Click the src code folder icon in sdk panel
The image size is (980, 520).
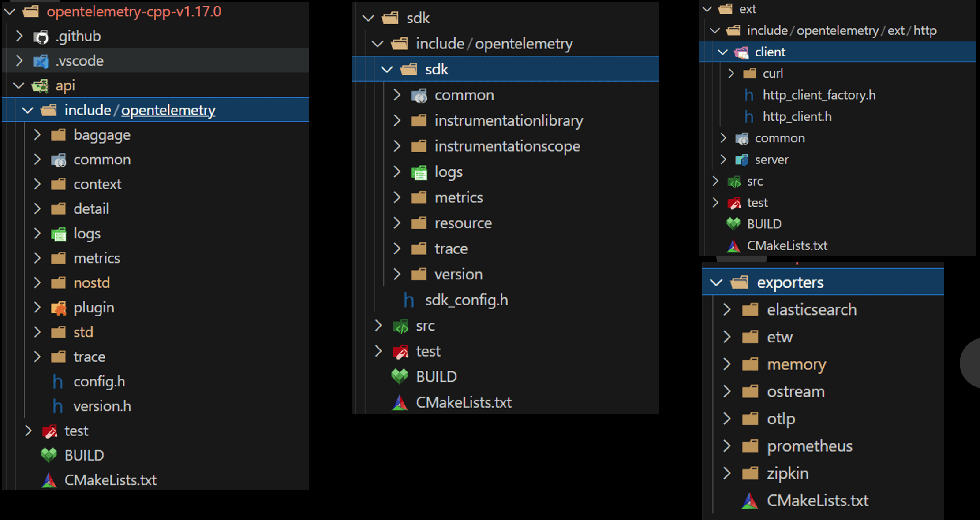click(x=400, y=327)
